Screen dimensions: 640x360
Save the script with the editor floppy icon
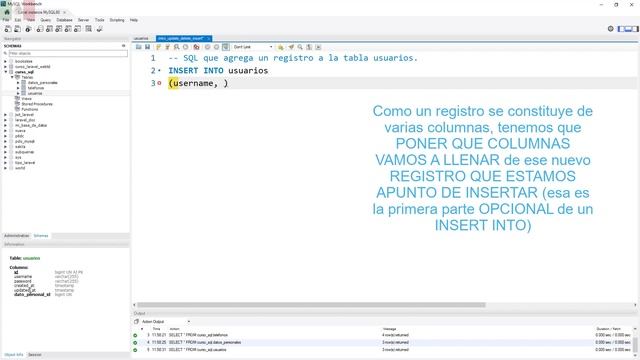coord(147,47)
